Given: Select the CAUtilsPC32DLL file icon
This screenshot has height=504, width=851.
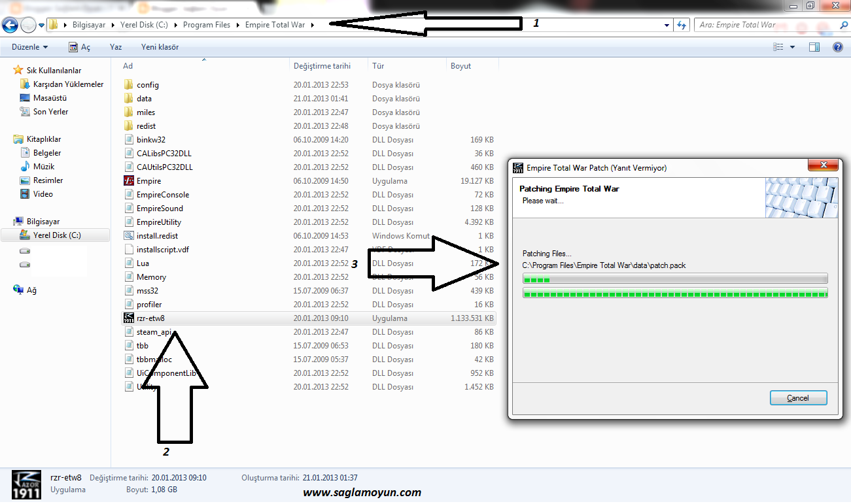Looking at the screenshot, I should coord(128,167).
